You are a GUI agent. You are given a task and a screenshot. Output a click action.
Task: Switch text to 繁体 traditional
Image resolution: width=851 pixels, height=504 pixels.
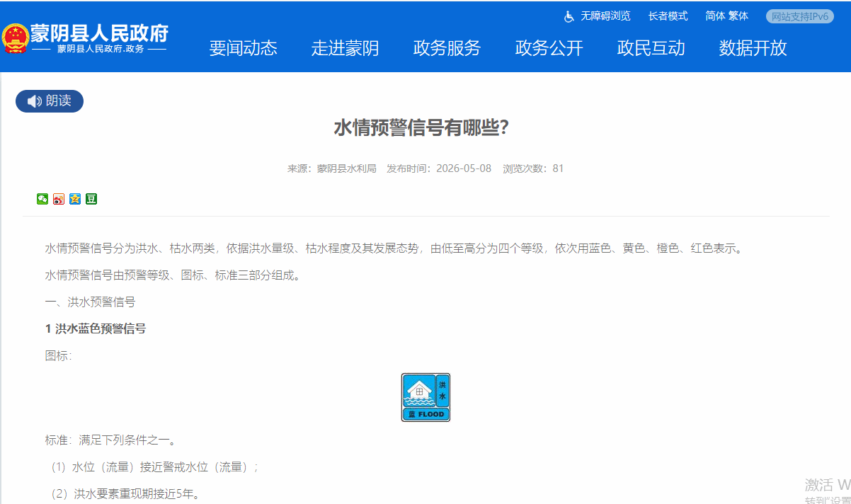[738, 16]
